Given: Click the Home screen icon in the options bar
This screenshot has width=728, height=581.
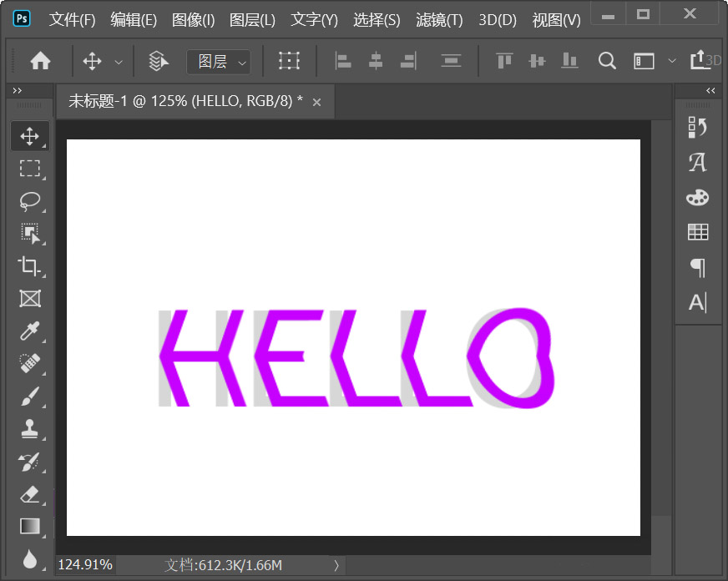Looking at the screenshot, I should tap(39, 60).
